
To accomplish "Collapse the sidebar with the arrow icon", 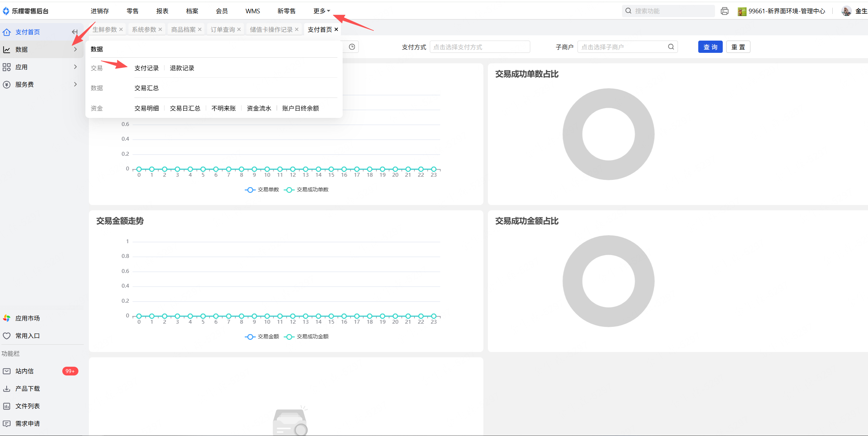I will click(x=75, y=32).
